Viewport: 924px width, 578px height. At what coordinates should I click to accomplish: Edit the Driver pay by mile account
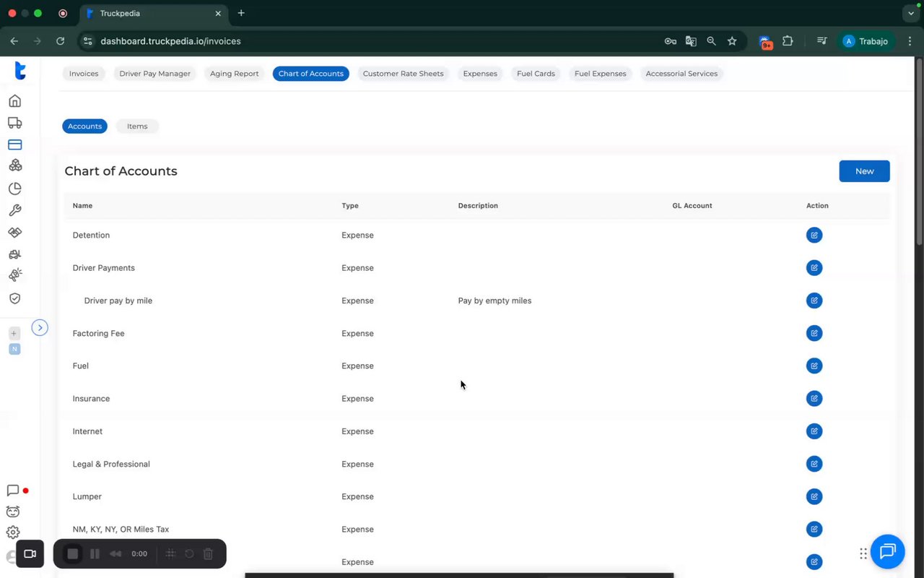coord(814,301)
